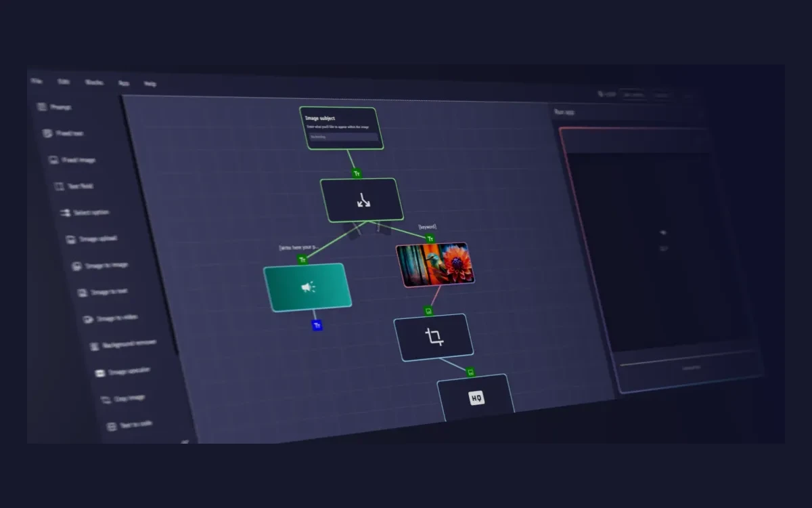Open the Help menu

[x=150, y=83]
